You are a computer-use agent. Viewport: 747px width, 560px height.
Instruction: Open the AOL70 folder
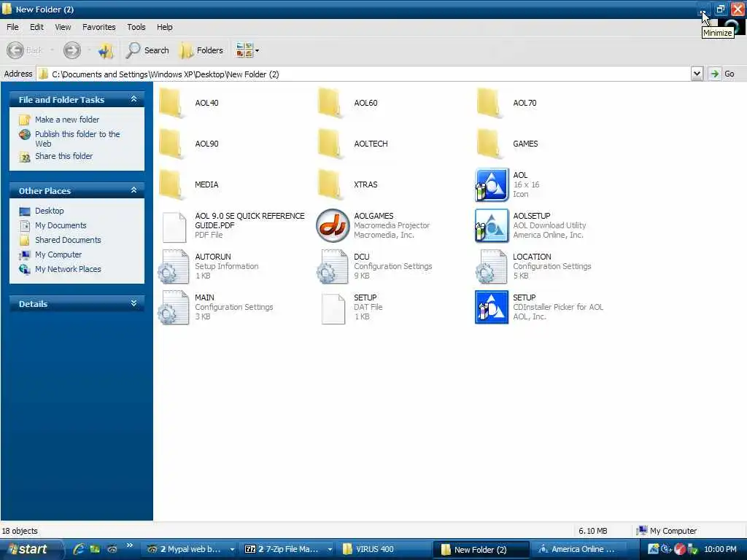(507, 103)
